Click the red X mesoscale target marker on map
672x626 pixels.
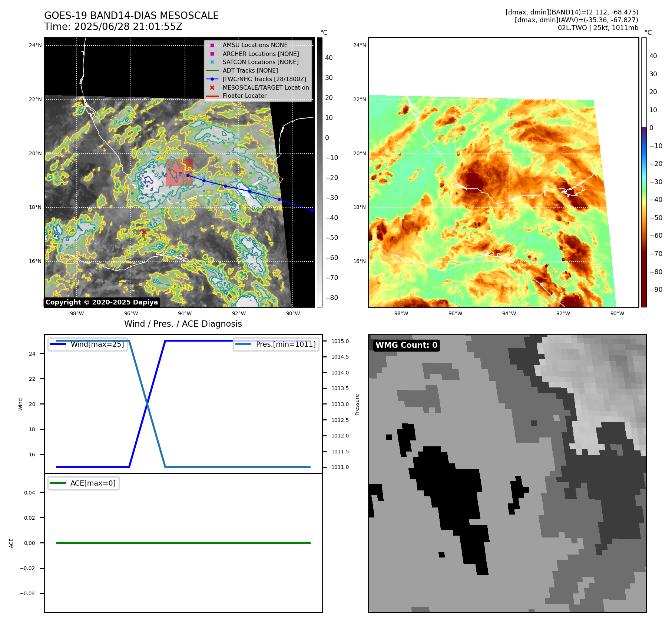click(x=144, y=232)
